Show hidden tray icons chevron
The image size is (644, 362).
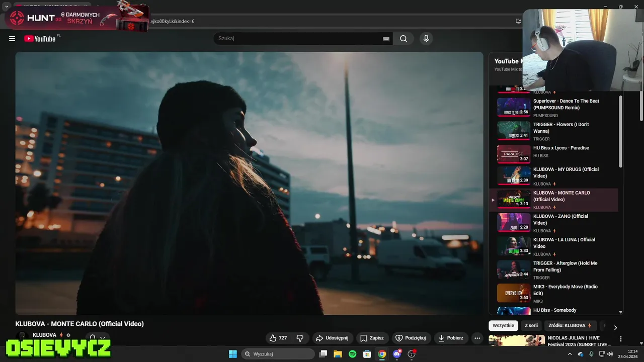click(570, 354)
